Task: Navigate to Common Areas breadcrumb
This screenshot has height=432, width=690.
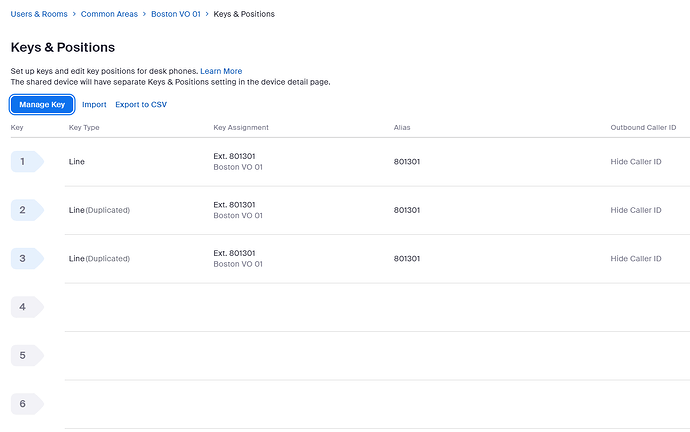Action: point(111,14)
